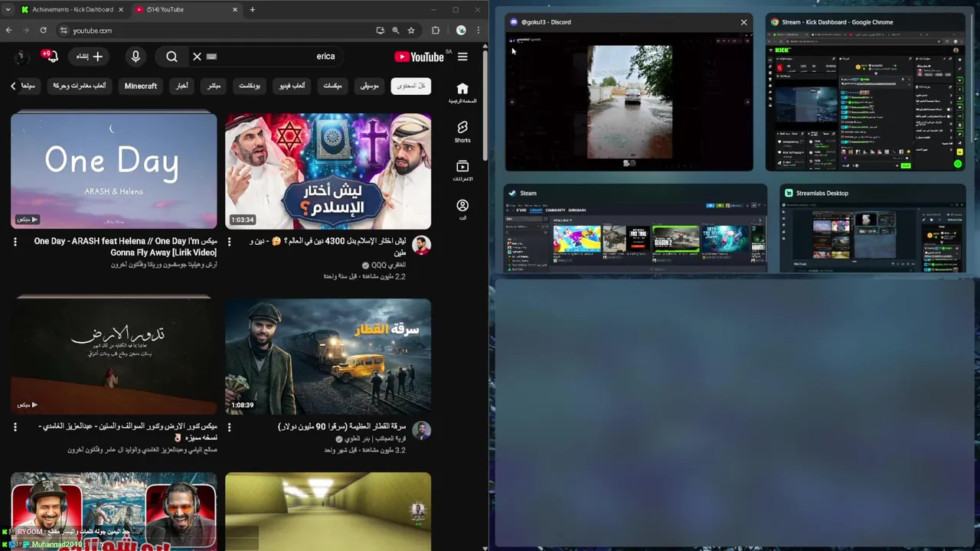Open the Chrome extensions puzzle icon
This screenshot has height=551, width=980.
tap(436, 31)
